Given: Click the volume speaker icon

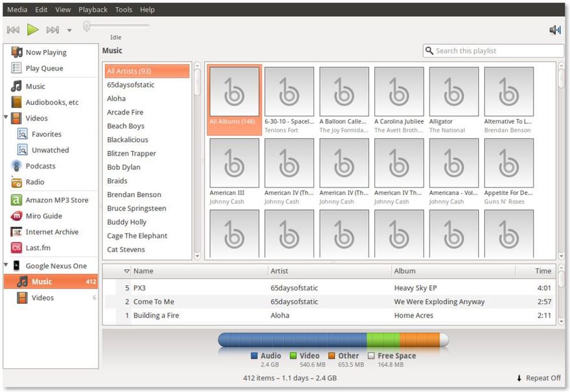Looking at the screenshot, I should pos(555,30).
